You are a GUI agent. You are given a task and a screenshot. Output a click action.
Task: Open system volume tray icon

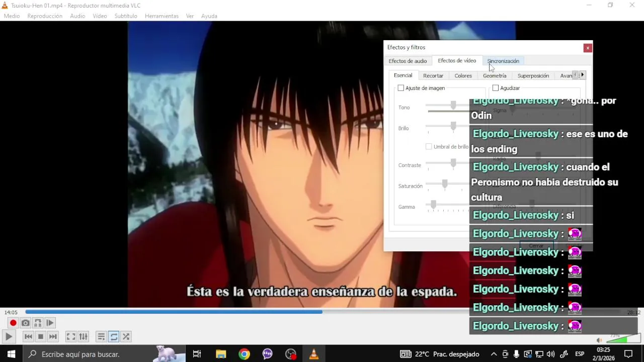(551, 354)
